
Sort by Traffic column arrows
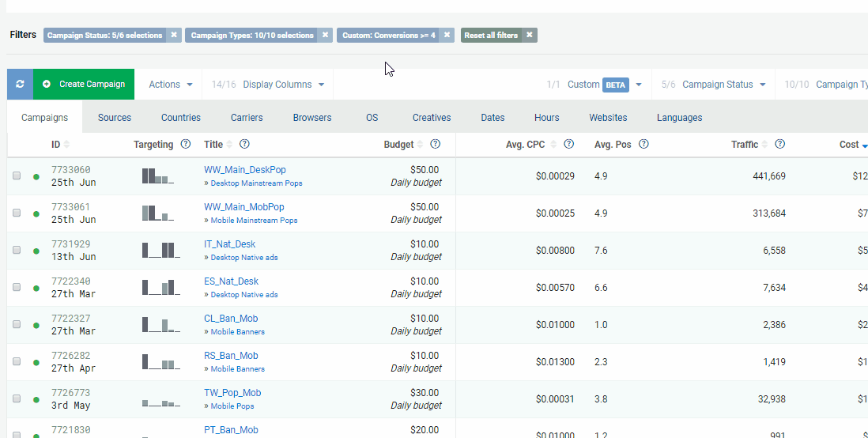[764, 145]
